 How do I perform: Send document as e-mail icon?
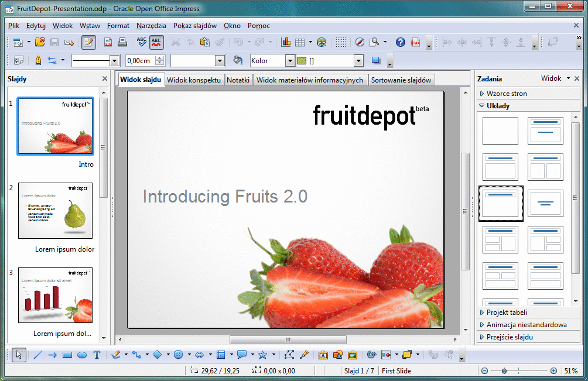click(69, 42)
